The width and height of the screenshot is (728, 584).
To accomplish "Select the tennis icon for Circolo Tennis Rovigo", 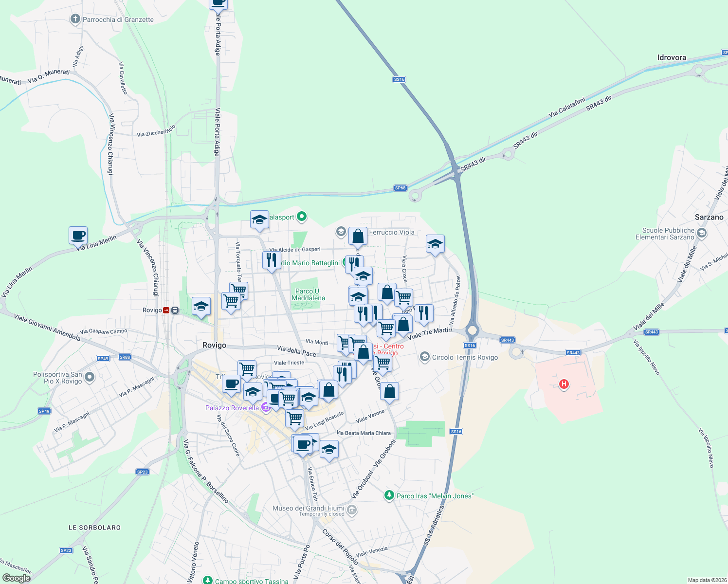I will 425,357.
